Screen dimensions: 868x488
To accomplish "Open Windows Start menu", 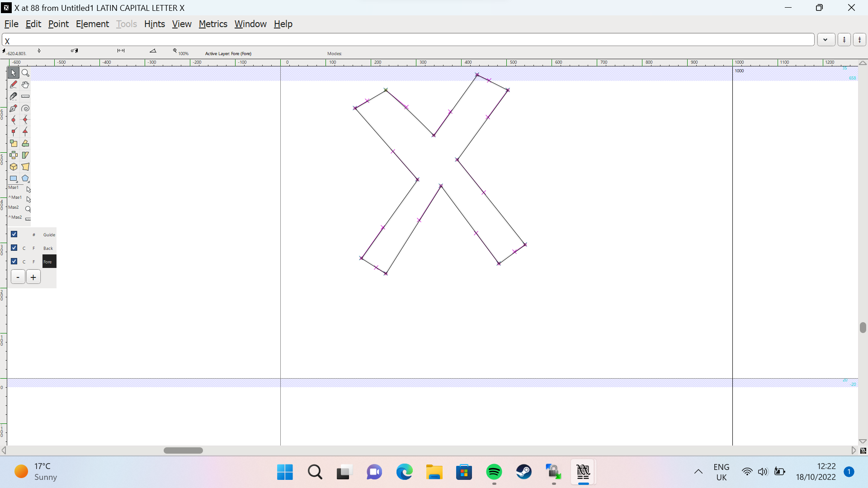I will [x=285, y=472].
